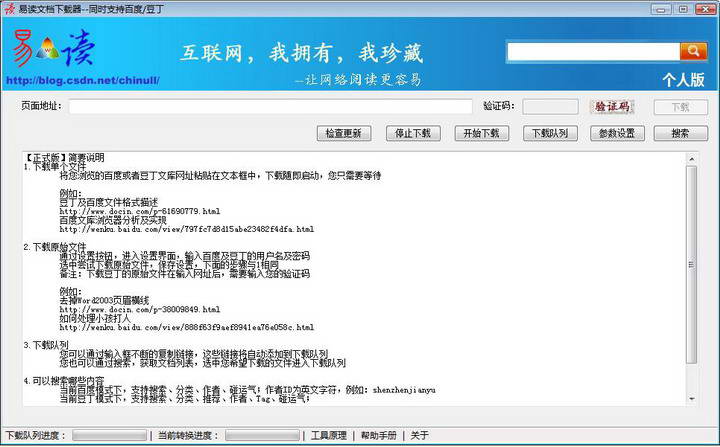Screen dimensions: 720x447
Task: Click the 检查更新 button
Action: click(344, 133)
